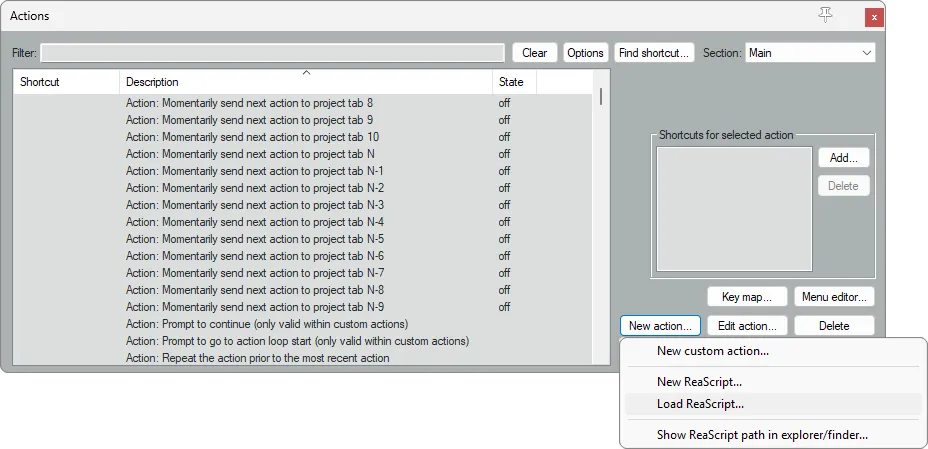Select 'Repeat the action prior to most recent'
The width and height of the screenshot is (928, 449).
302,358
